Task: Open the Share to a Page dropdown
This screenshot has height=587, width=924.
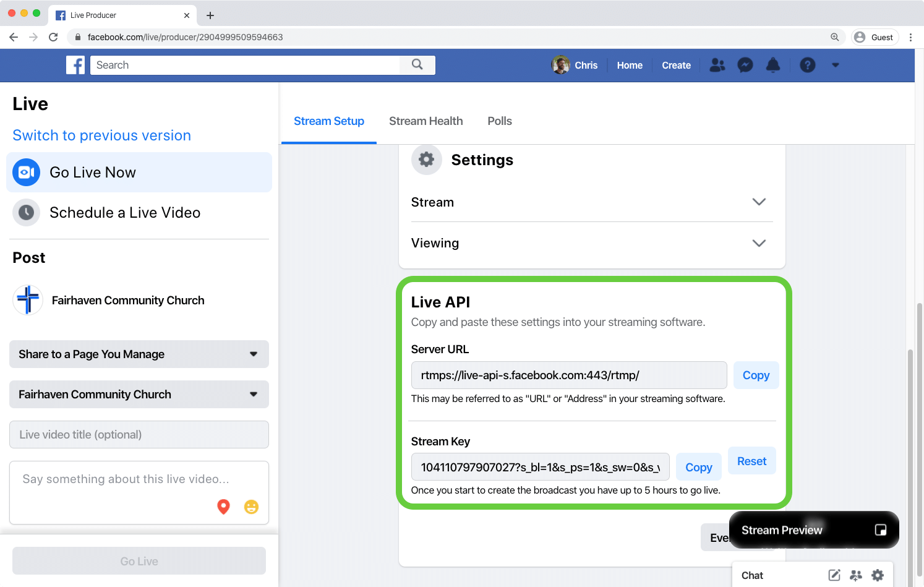Action: [139, 354]
